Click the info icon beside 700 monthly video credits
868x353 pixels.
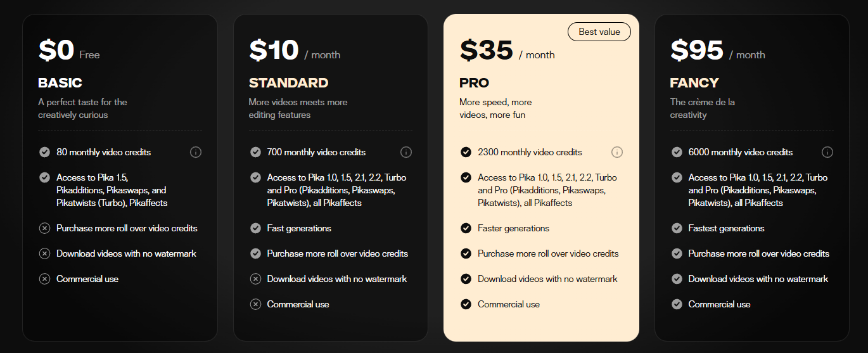click(x=406, y=152)
